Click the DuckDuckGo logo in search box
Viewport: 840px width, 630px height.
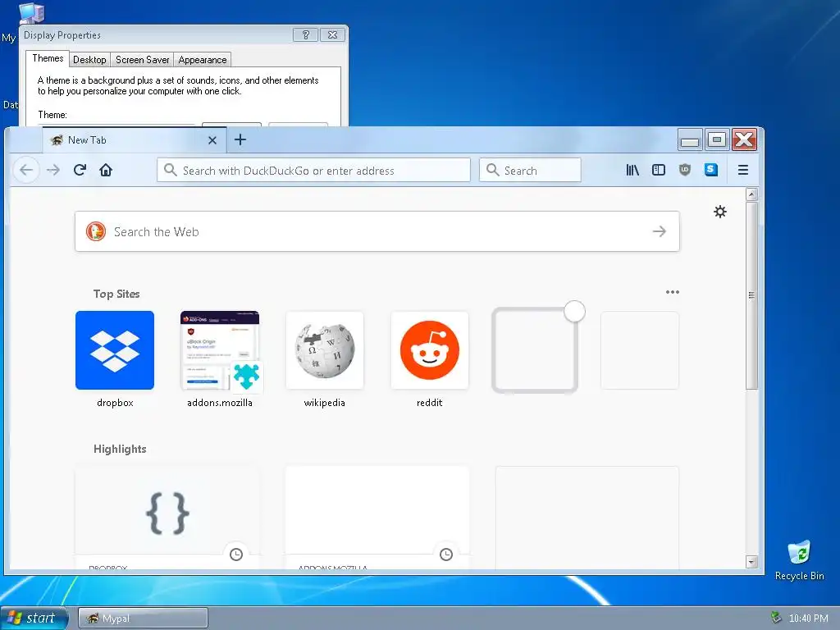(96, 231)
